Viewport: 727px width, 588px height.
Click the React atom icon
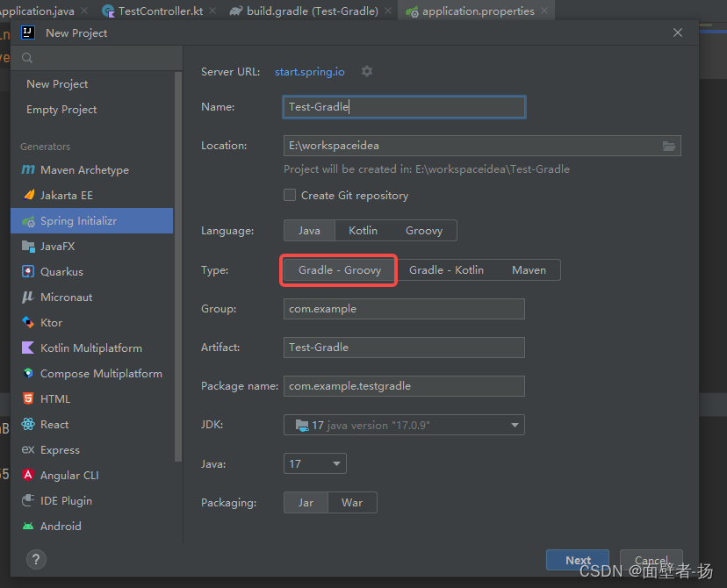pos(28,424)
